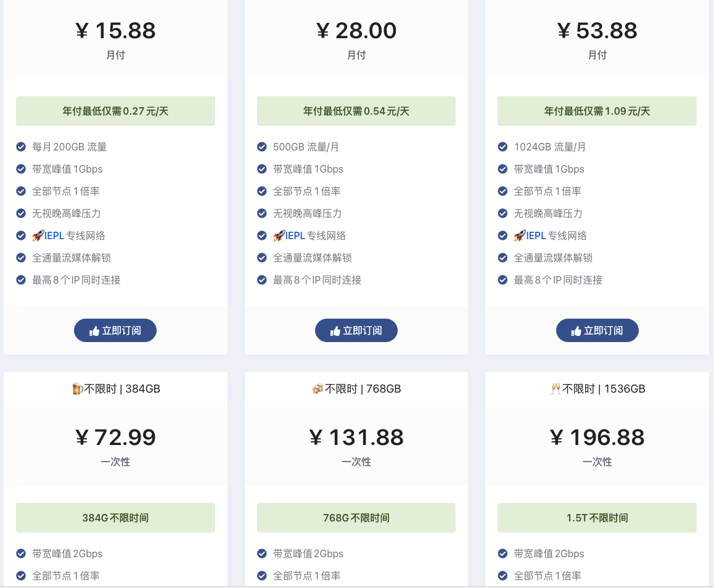This screenshot has height=588, width=714.
Task: Click the ¥ 72.99 price
Action: [x=115, y=438]
